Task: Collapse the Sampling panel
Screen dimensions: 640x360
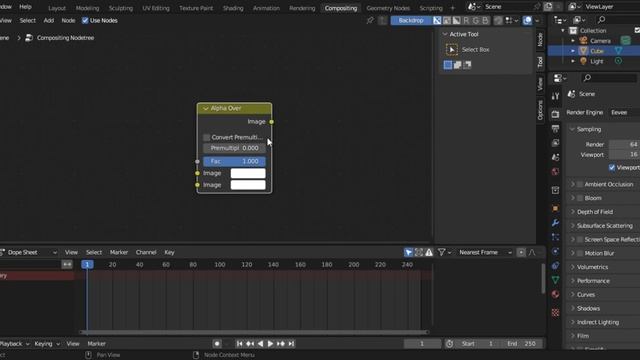Action: (572, 129)
